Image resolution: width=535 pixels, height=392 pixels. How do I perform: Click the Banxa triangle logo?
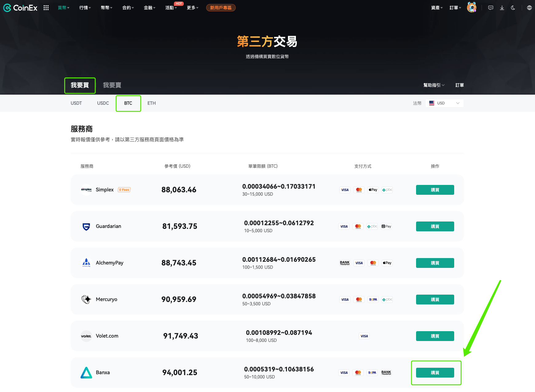(86, 372)
